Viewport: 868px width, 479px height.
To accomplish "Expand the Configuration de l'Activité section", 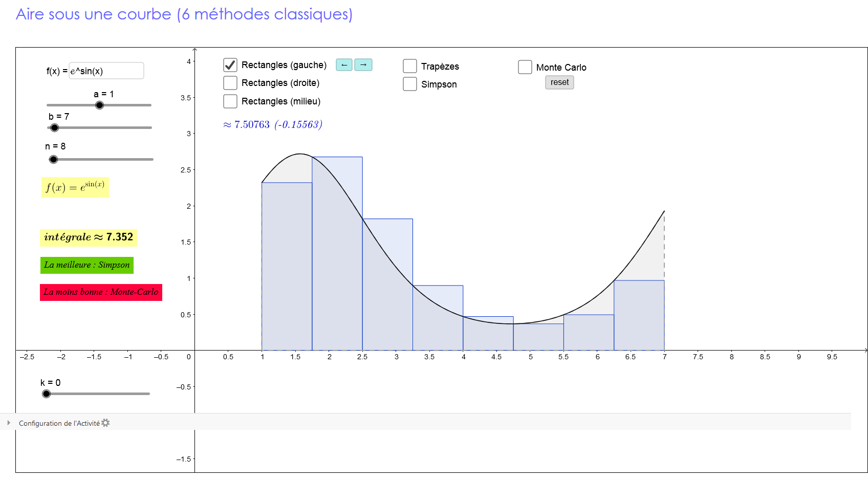I will coord(9,423).
